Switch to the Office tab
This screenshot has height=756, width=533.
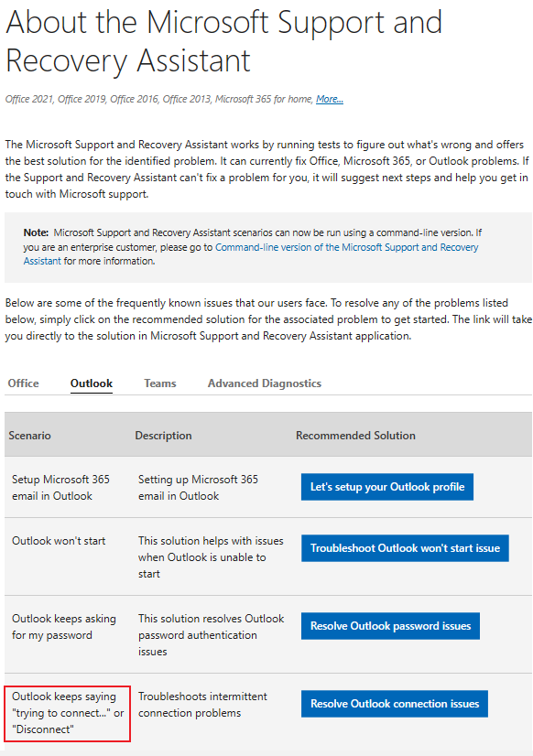[22, 383]
